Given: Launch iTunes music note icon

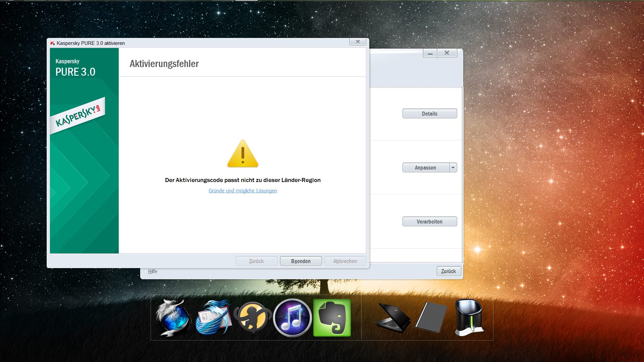Looking at the screenshot, I should (x=292, y=318).
